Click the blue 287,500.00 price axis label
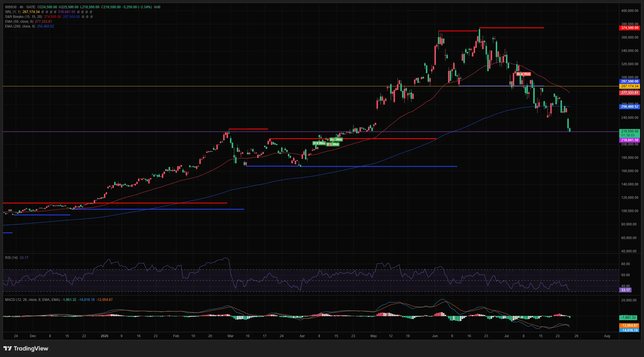 (630, 81)
